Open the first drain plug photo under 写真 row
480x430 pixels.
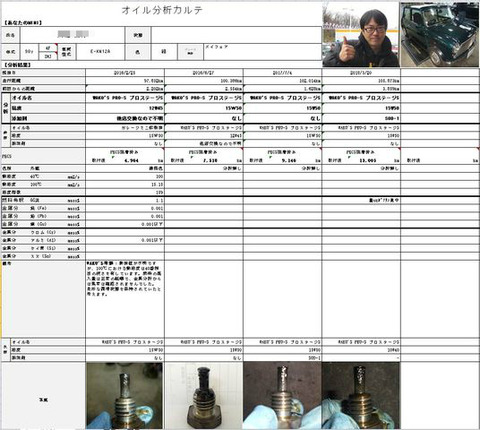[x=125, y=396]
